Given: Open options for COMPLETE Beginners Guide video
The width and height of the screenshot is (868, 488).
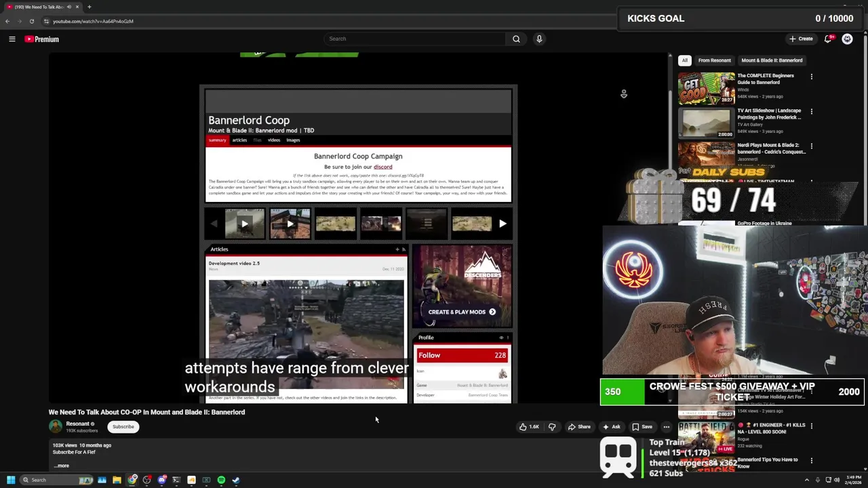Looking at the screenshot, I should point(811,77).
